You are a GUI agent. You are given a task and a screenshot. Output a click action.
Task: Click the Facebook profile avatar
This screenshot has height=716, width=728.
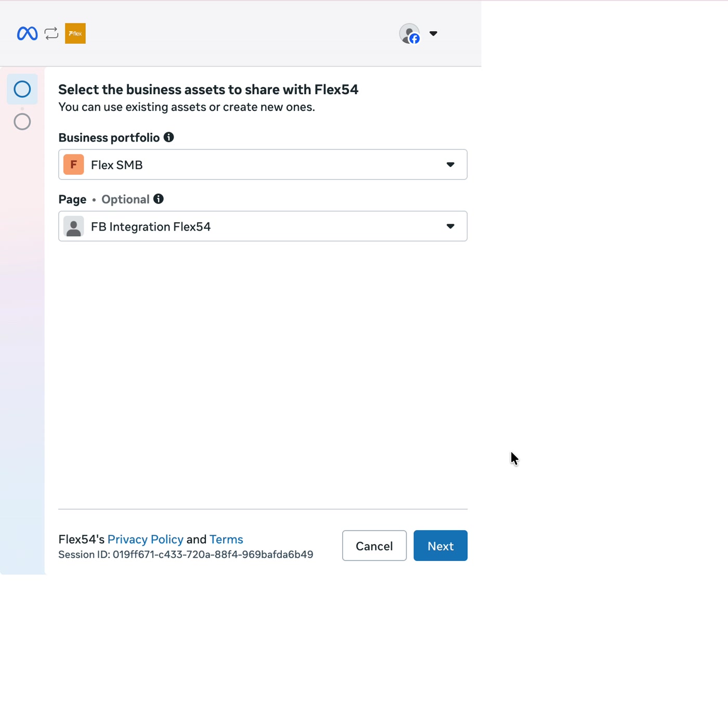[410, 34]
